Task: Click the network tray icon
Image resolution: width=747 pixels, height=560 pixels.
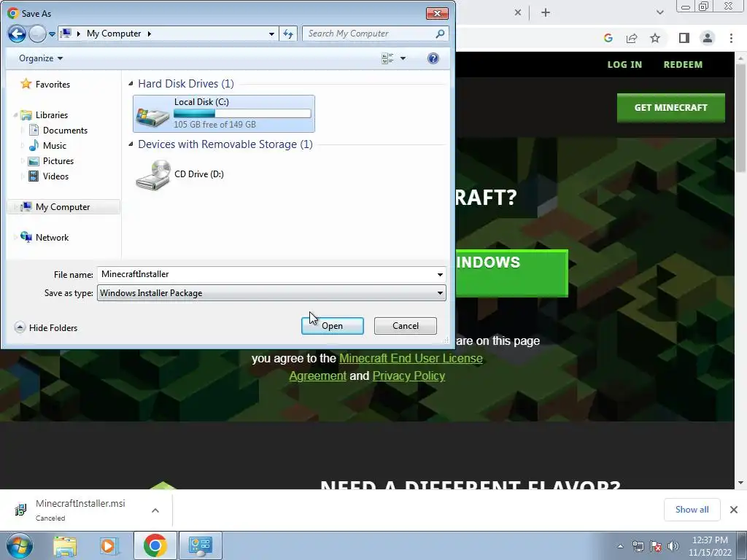Action: 638,546
